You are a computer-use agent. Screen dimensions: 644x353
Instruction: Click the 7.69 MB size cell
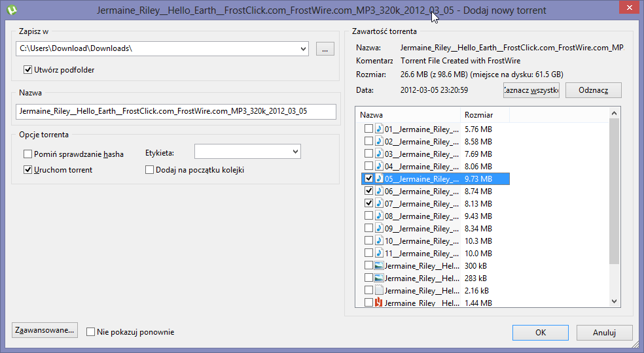(478, 154)
